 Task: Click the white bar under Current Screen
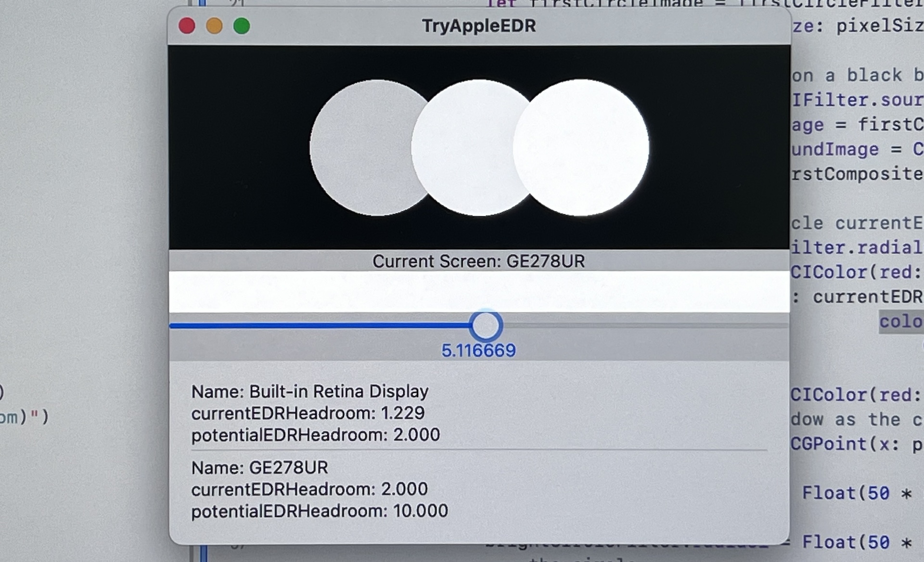[x=479, y=291]
